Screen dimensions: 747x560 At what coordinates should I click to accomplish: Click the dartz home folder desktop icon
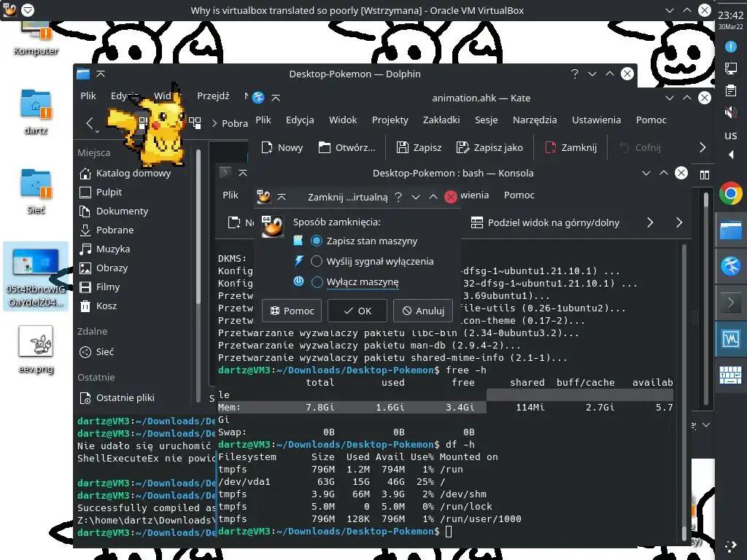pos(36,112)
